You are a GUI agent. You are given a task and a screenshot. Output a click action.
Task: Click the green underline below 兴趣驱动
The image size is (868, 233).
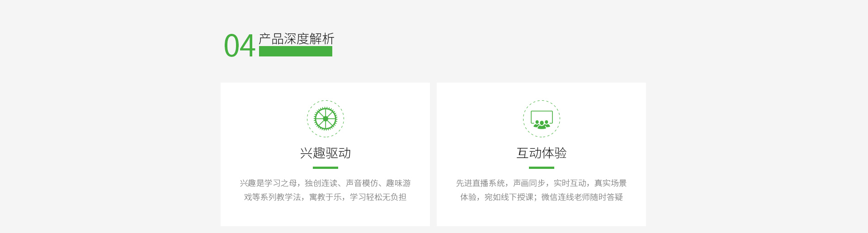click(325, 168)
